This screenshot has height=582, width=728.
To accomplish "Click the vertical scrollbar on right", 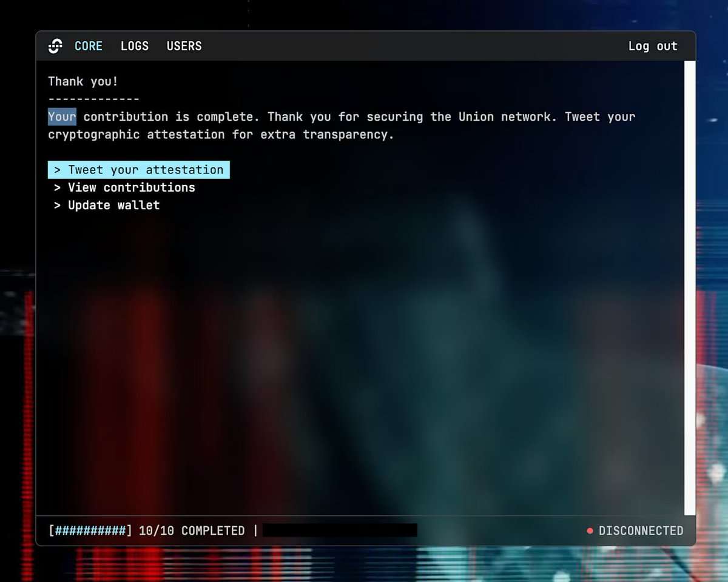I will pyautogui.click(x=690, y=288).
